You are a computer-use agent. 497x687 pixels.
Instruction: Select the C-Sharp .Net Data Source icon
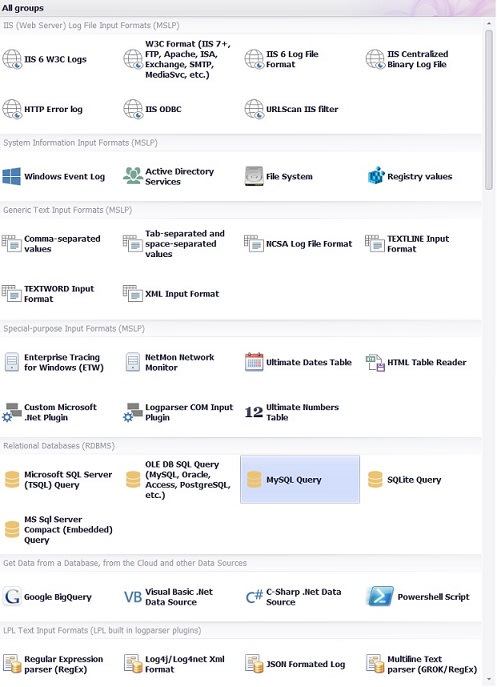pos(254,597)
